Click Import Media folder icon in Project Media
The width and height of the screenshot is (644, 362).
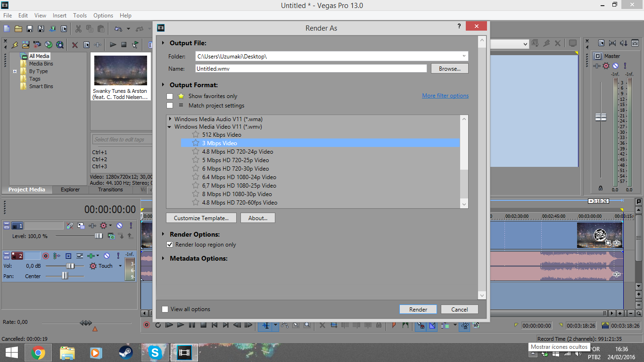[26, 45]
